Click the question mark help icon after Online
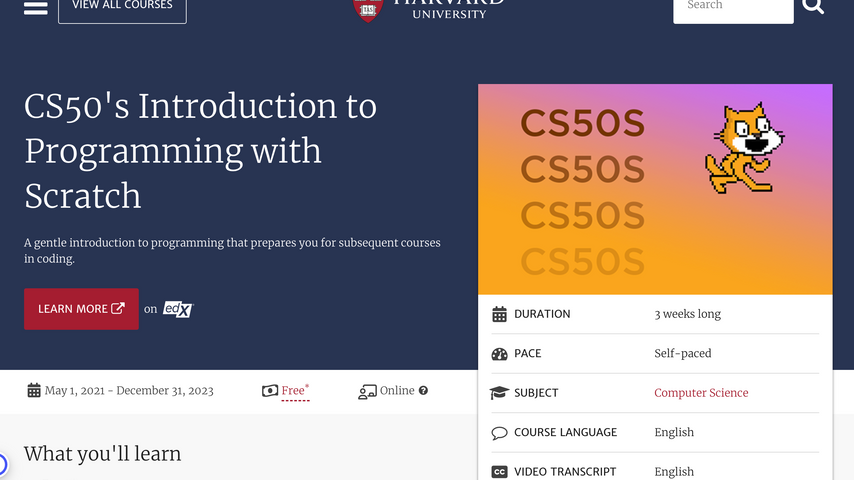 [423, 391]
